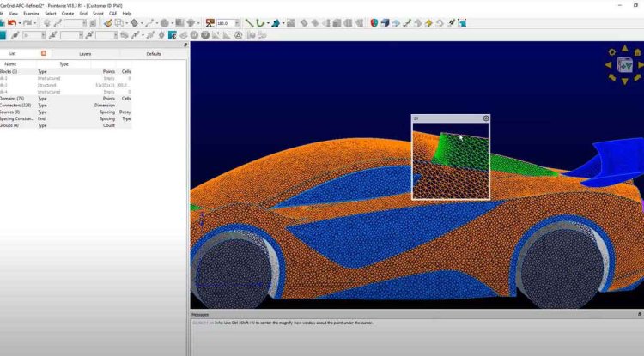Select the green straight-line connector tool
Viewport: 644px width, 356px height.
click(249, 23)
